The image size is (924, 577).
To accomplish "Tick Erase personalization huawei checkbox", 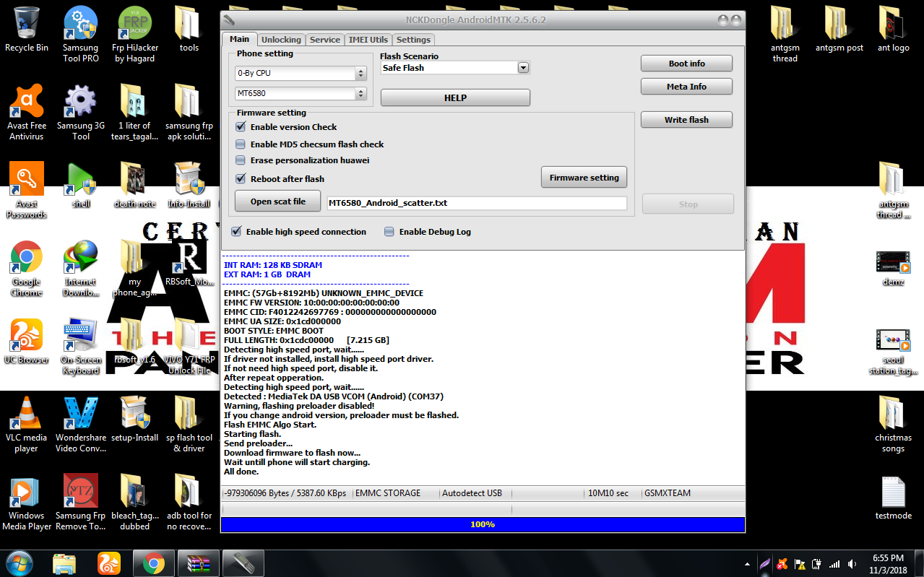I will pos(241,160).
